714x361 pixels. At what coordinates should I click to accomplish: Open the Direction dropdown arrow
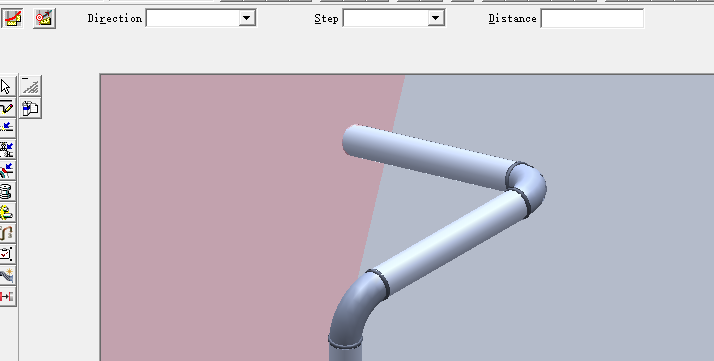[246, 18]
